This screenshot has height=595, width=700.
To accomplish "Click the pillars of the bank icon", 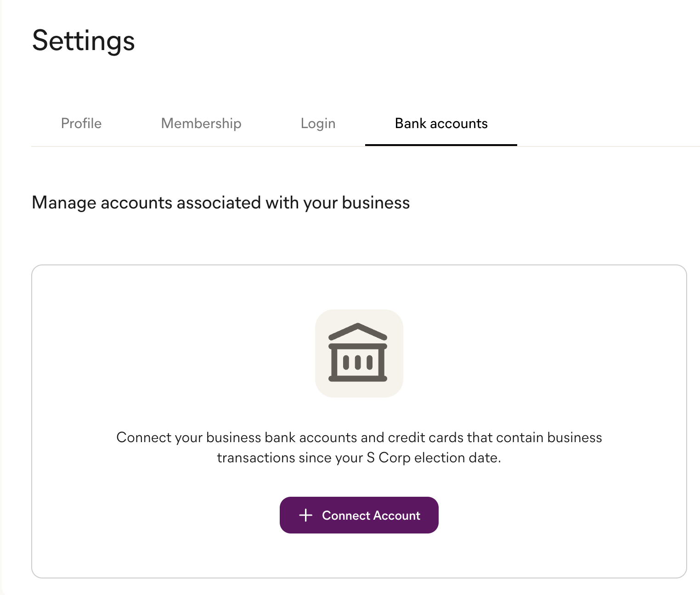I will [358, 362].
